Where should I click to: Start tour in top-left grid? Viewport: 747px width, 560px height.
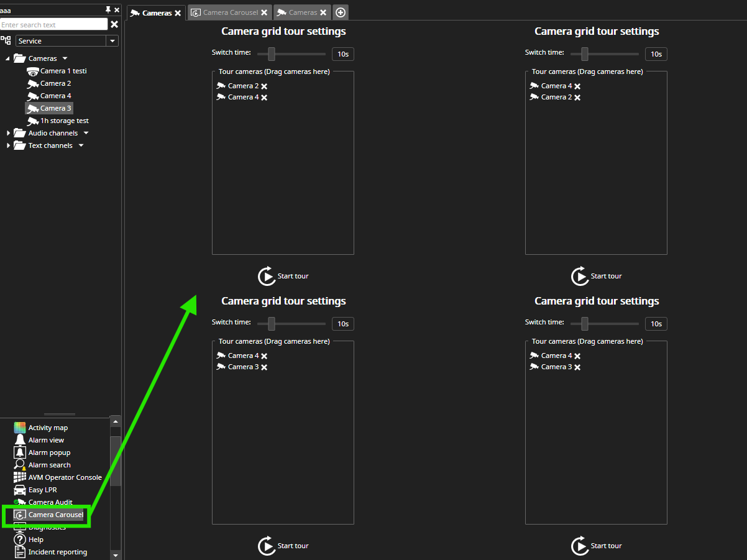(267, 276)
